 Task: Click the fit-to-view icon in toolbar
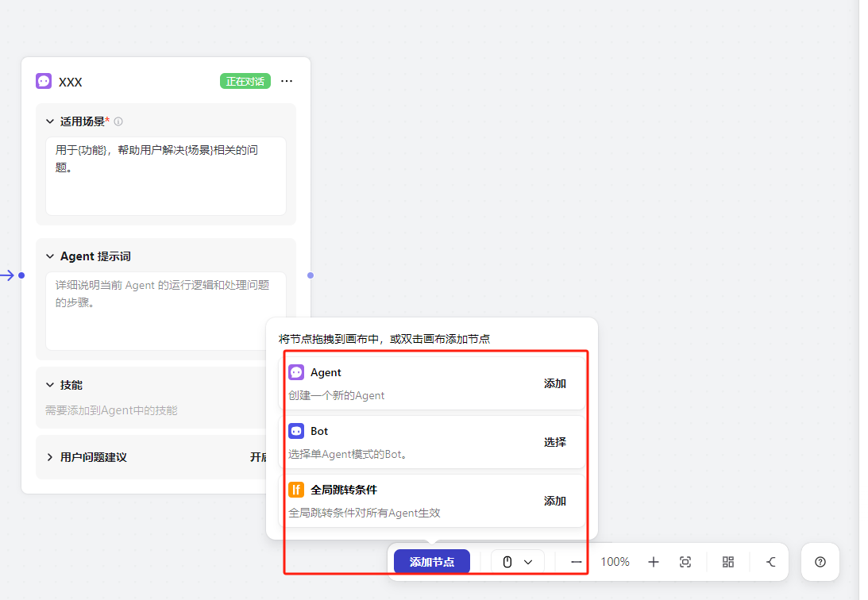685,562
